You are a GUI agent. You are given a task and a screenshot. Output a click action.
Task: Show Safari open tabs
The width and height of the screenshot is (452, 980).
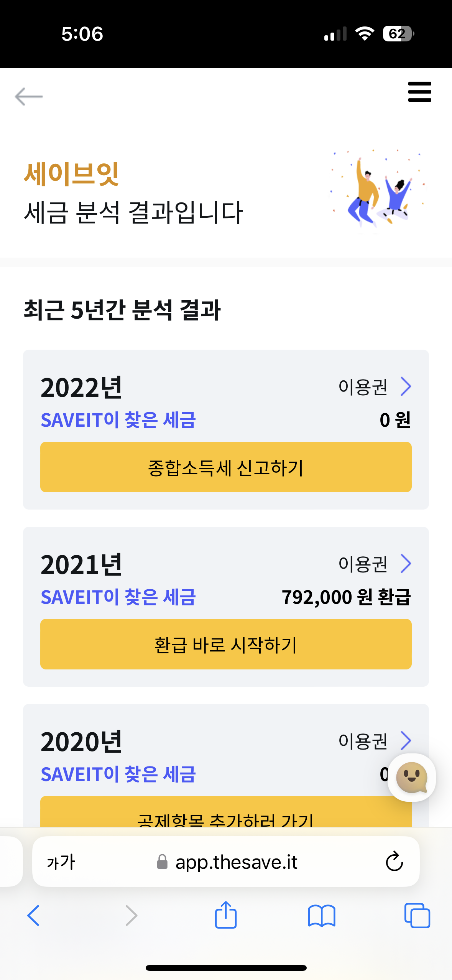[x=417, y=916]
